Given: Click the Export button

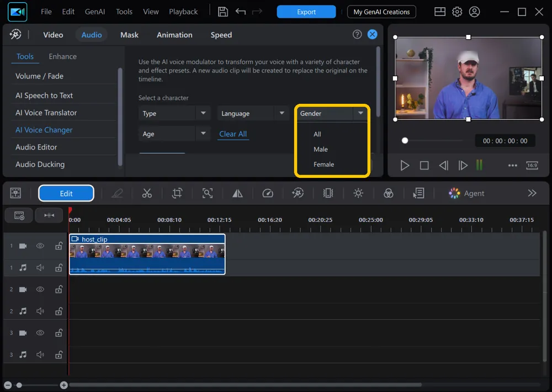Looking at the screenshot, I should (x=306, y=12).
